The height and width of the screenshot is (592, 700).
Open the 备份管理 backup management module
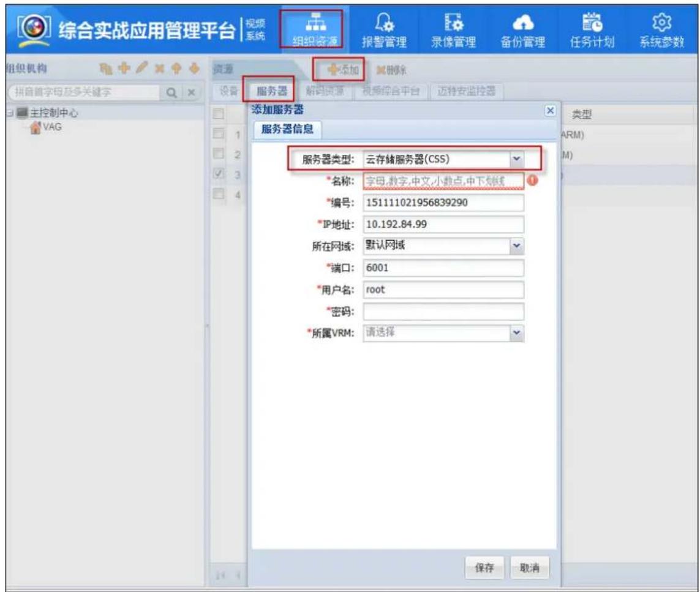click(x=523, y=29)
